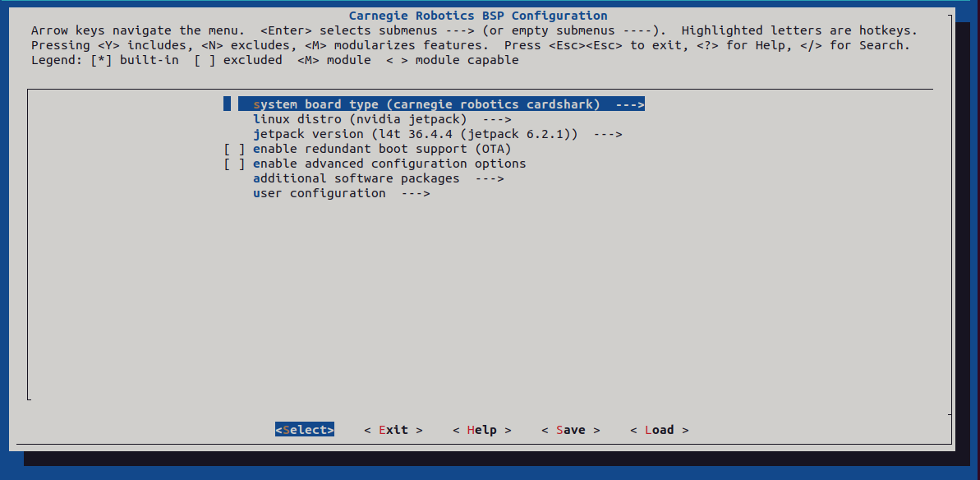Viewport: 980px width, 480px height.
Task: Click the arrow after linux distro
Action: [497, 119]
